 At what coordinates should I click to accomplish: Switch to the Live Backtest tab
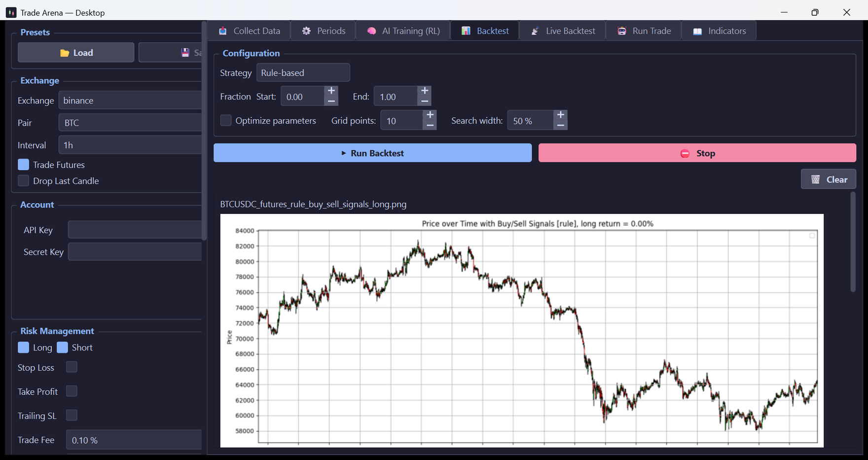pyautogui.click(x=563, y=31)
